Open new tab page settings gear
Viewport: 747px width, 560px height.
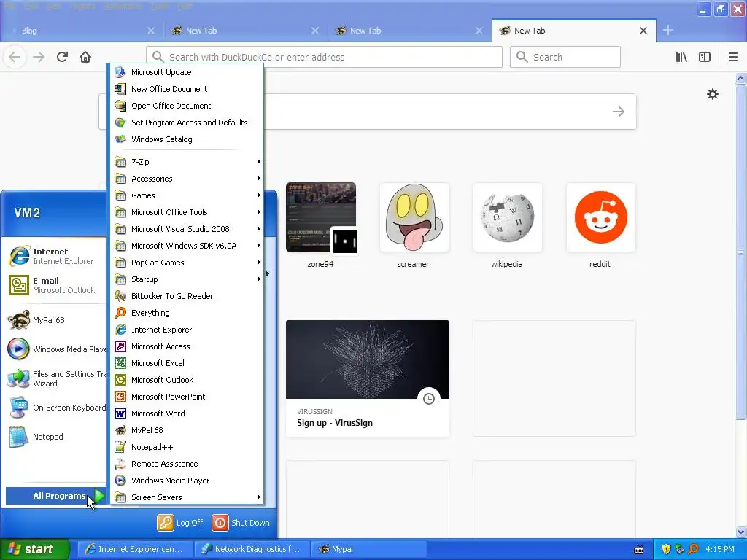712,94
